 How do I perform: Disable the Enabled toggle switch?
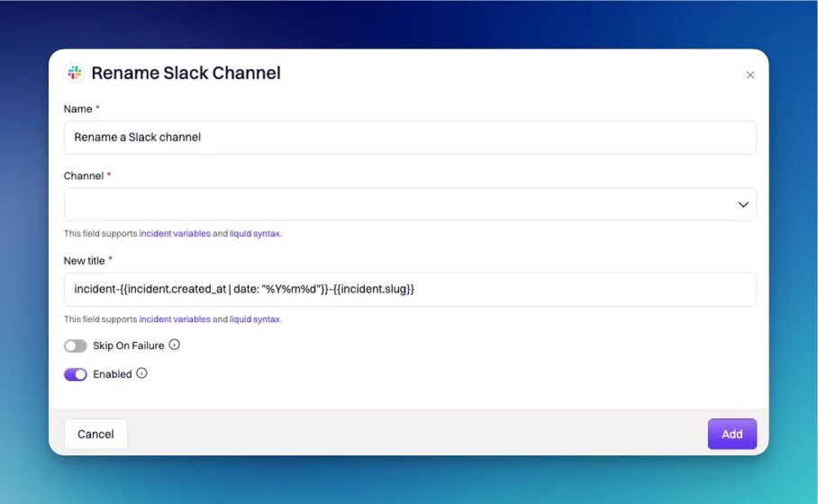[x=75, y=374]
